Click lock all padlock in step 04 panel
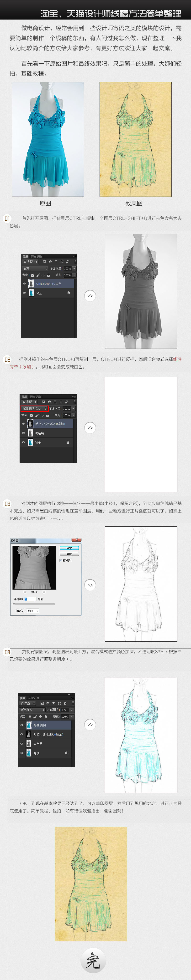The height and width of the screenshot is (980, 191). coord(46,717)
